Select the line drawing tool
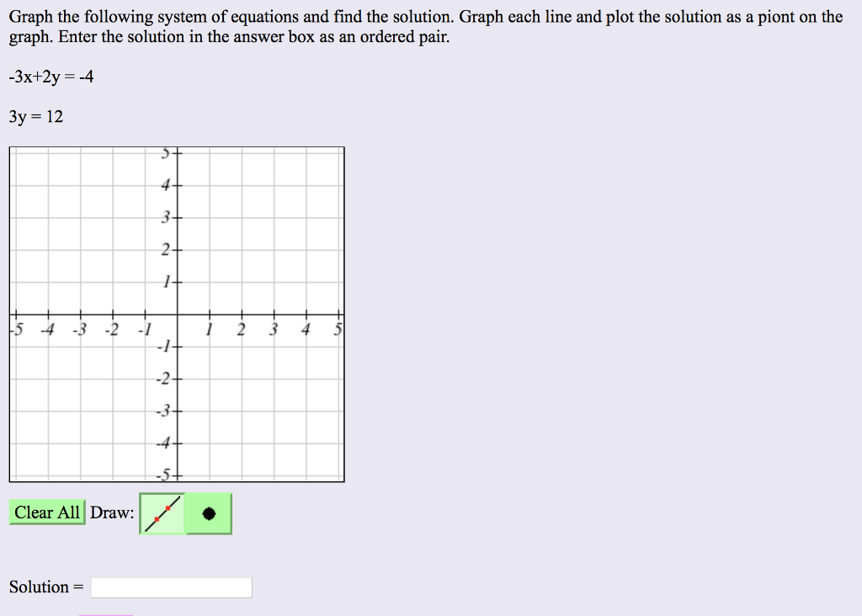Image resolution: width=862 pixels, height=616 pixels. 161,512
